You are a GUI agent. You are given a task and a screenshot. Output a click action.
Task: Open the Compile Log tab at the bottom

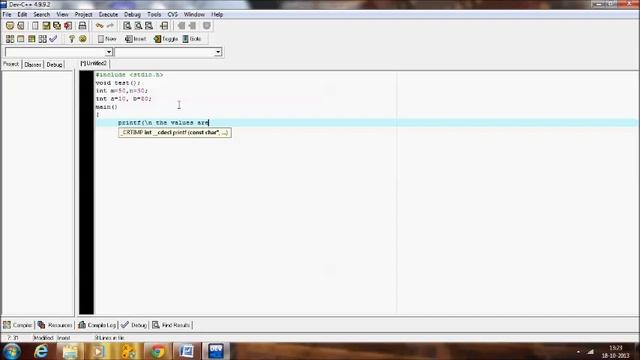[97, 325]
